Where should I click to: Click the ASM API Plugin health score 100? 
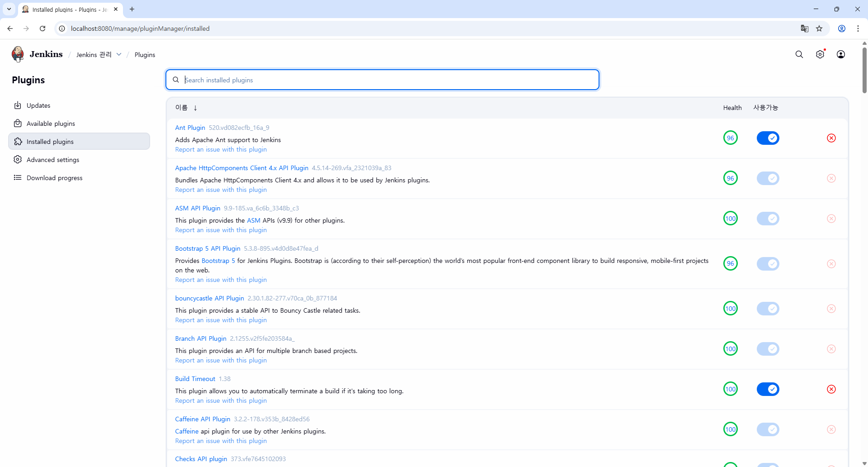pyautogui.click(x=731, y=219)
